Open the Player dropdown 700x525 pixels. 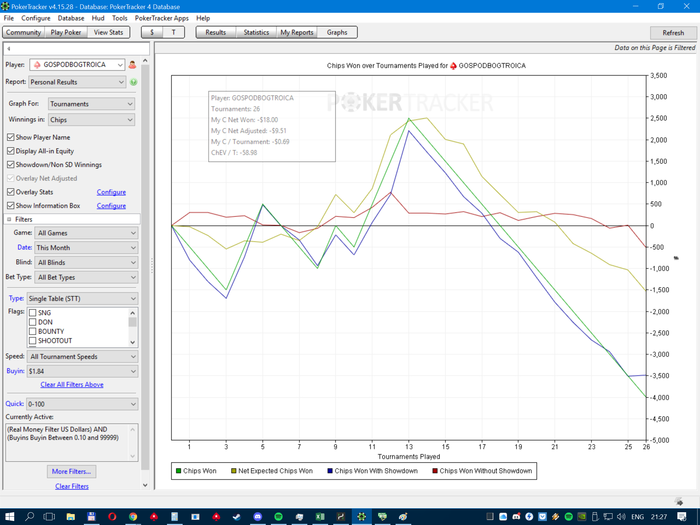77,65
